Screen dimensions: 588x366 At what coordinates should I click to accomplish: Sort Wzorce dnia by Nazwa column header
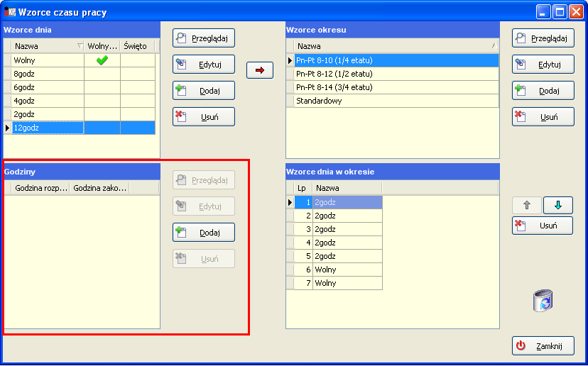(48, 46)
